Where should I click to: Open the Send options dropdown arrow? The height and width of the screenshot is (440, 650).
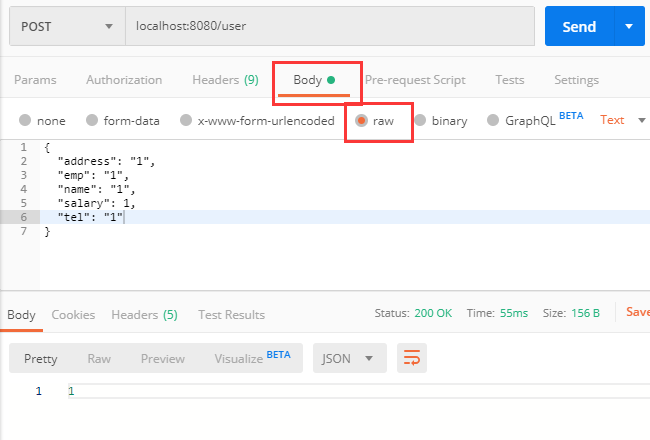click(x=629, y=27)
